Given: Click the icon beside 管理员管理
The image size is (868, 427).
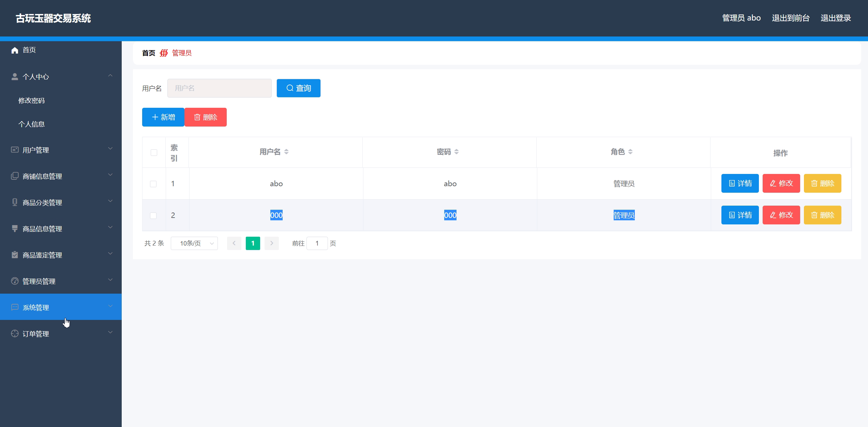Looking at the screenshot, I should pos(15,281).
